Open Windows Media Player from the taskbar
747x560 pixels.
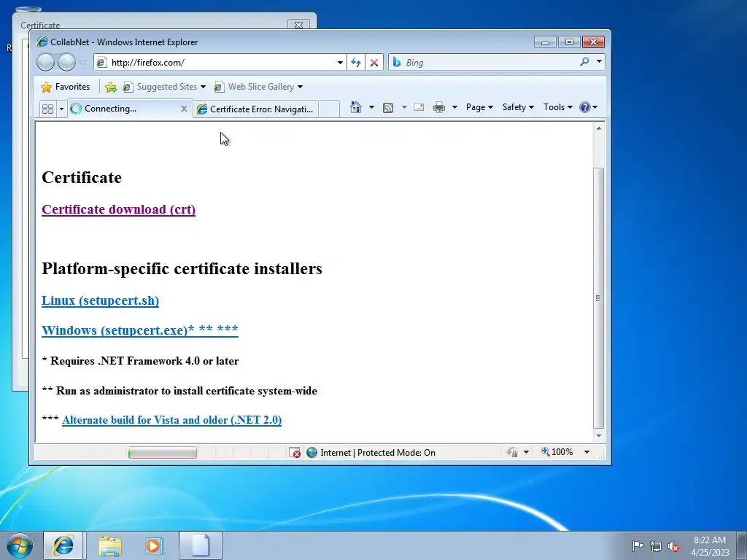pos(154,546)
